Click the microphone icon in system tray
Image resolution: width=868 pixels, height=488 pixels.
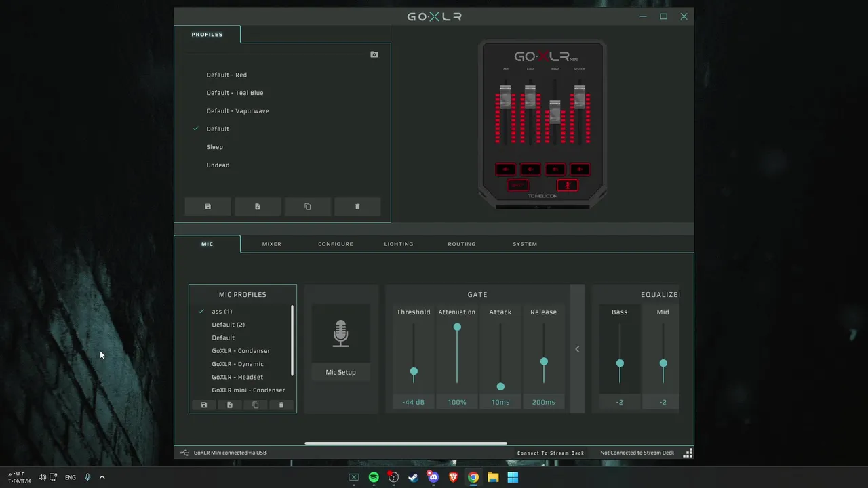tap(87, 477)
